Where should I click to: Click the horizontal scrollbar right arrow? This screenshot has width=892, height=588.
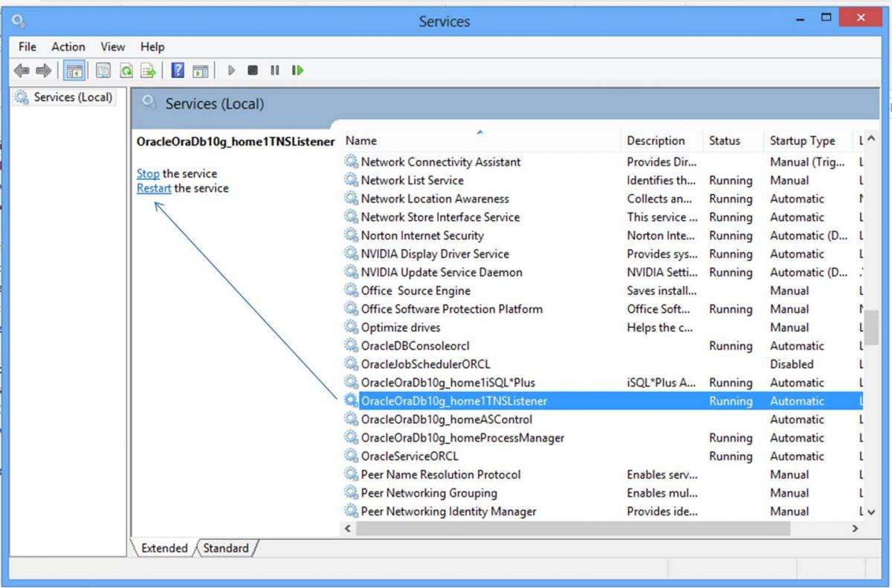point(855,529)
